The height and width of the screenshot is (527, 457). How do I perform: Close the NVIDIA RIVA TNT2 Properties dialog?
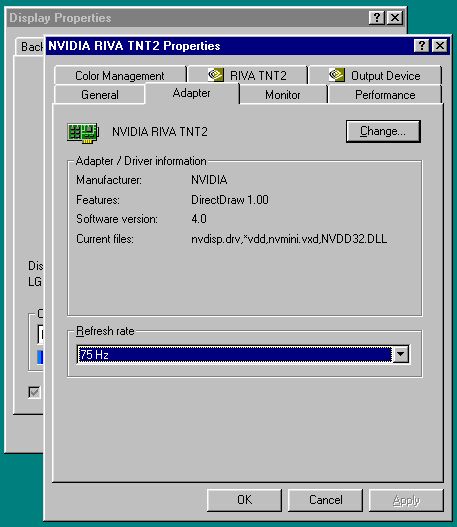coord(440,45)
